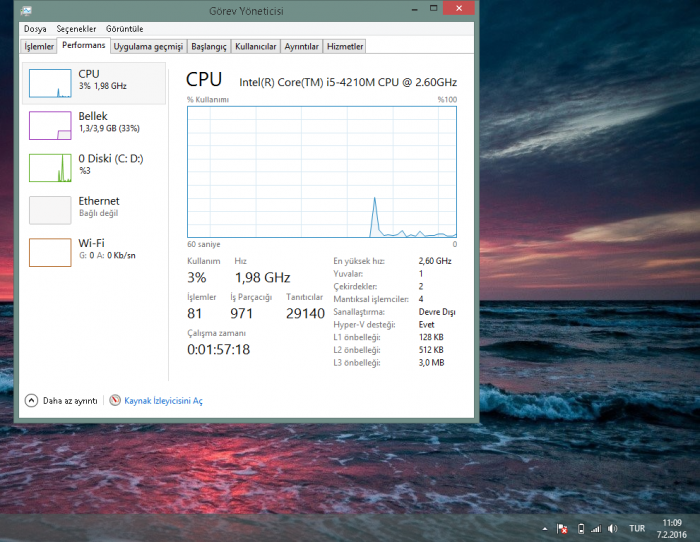Open the Bellek (memory) performance panel

[50, 125]
